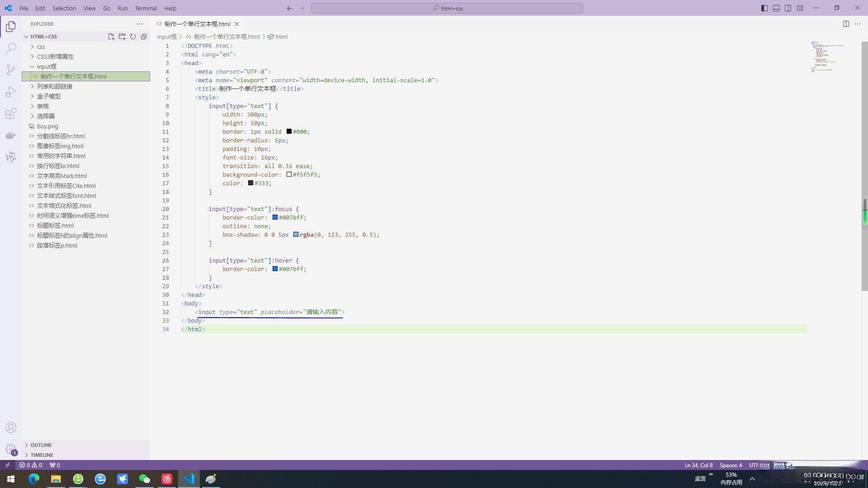Go forward using the navigation arrow

point(302,8)
